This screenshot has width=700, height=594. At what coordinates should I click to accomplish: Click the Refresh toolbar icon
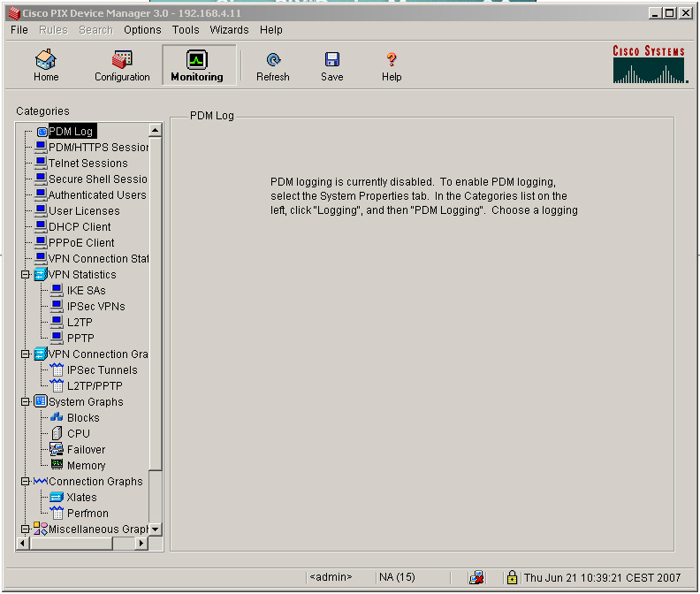[272, 65]
